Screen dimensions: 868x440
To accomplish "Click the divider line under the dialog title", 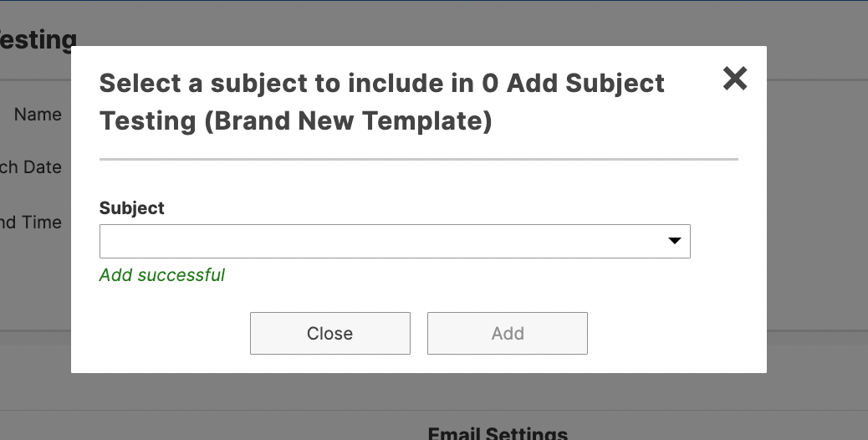I will (x=419, y=160).
